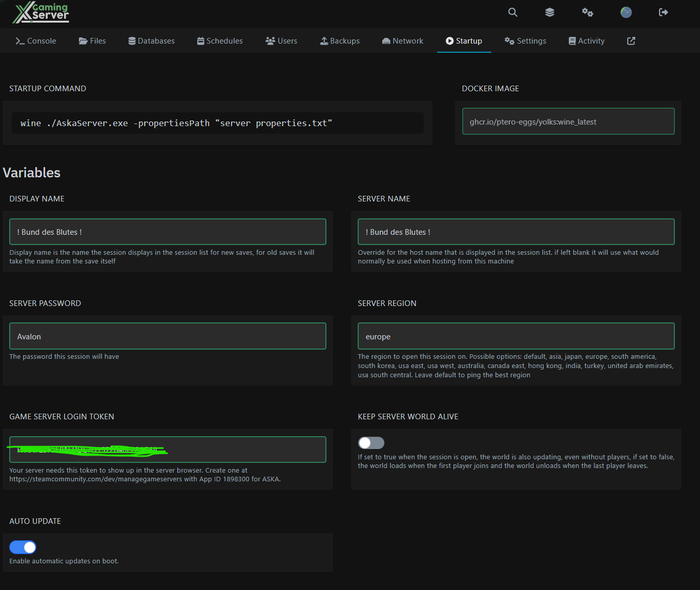This screenshot has height=590, width=700.
Task: Open Schedules using the calendar icon
Action: [x=219, y=40]
